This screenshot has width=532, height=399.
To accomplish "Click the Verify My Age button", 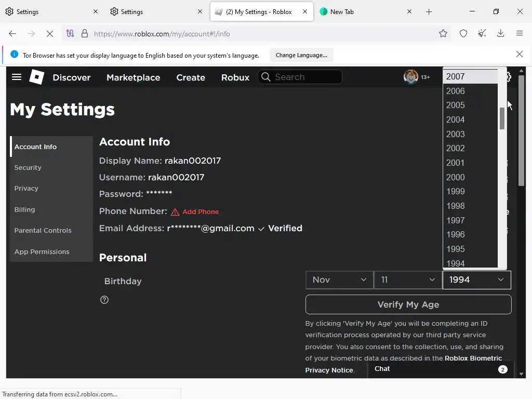I will click(x=408, y=304).
